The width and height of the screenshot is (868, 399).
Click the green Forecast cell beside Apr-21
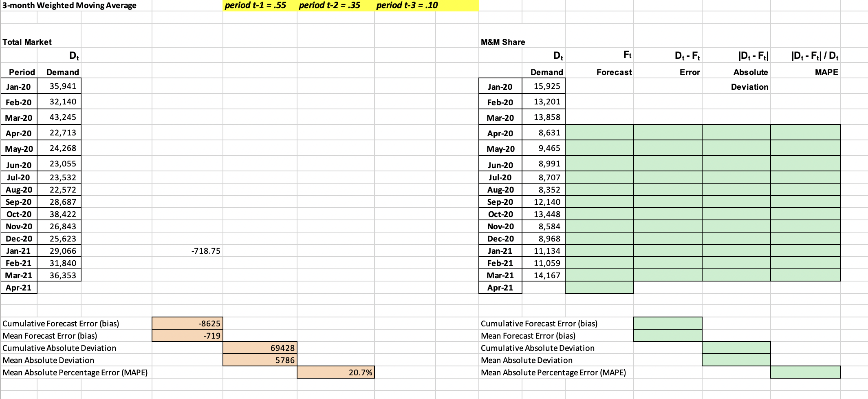coord(599,287)
